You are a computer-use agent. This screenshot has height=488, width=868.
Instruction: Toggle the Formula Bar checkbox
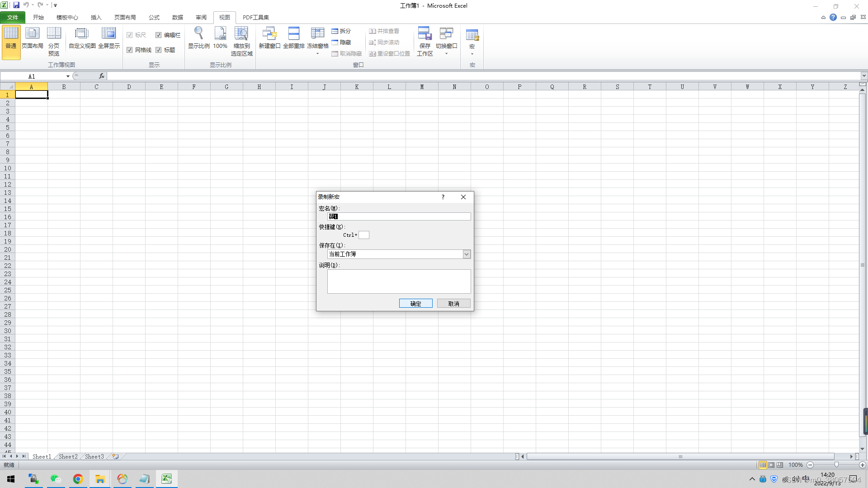pyautogui.click(x=159, y=35)
